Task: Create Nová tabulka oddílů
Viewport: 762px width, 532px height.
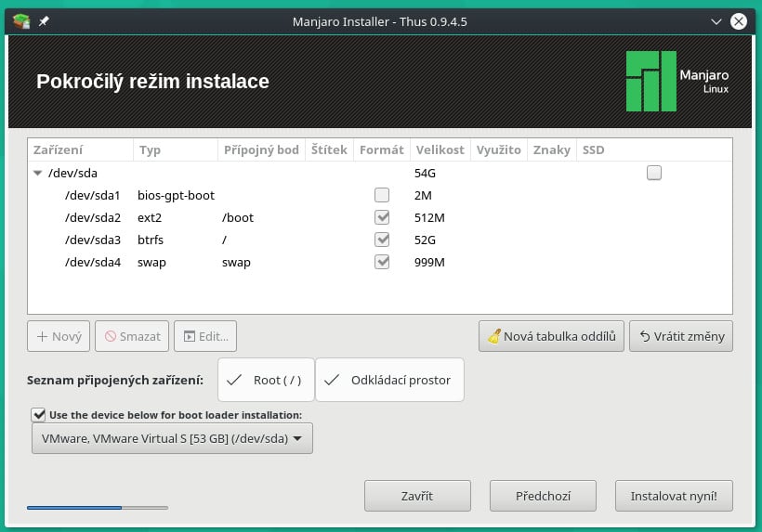Action: click(x=551, y=336)
